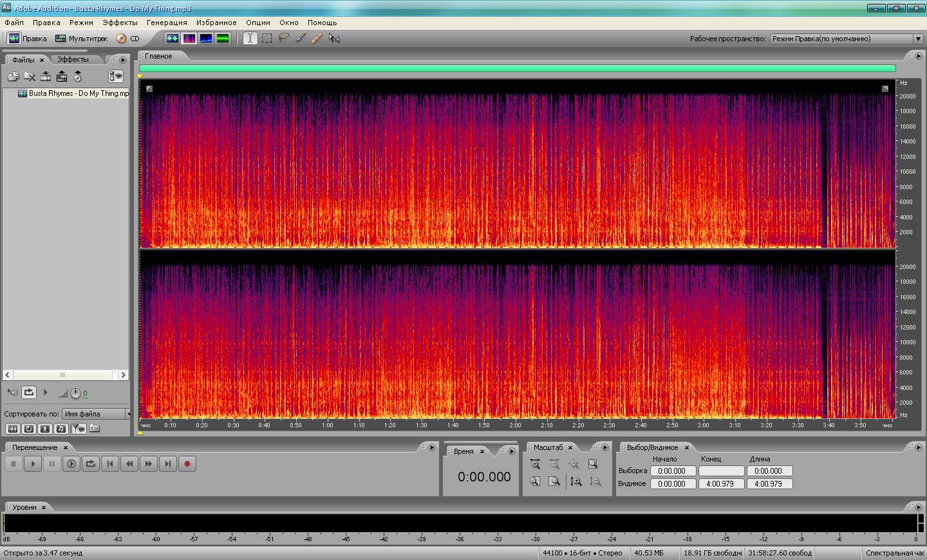The image size is (927, 560).
Task: Open Время panel options menu arrow
Action: pyautogui.click(x=512, y=451)
